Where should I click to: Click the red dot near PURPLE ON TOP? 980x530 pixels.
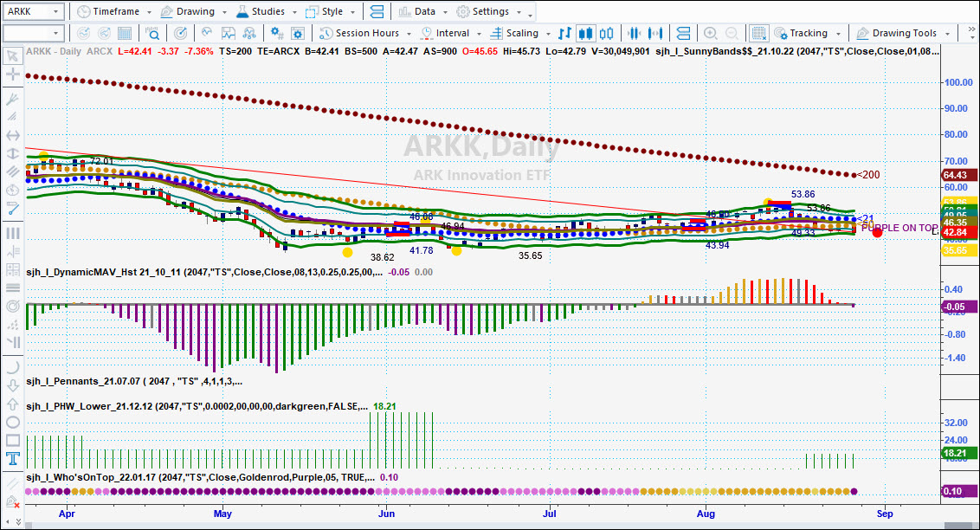pyautogui.click(x=877, y=232)
